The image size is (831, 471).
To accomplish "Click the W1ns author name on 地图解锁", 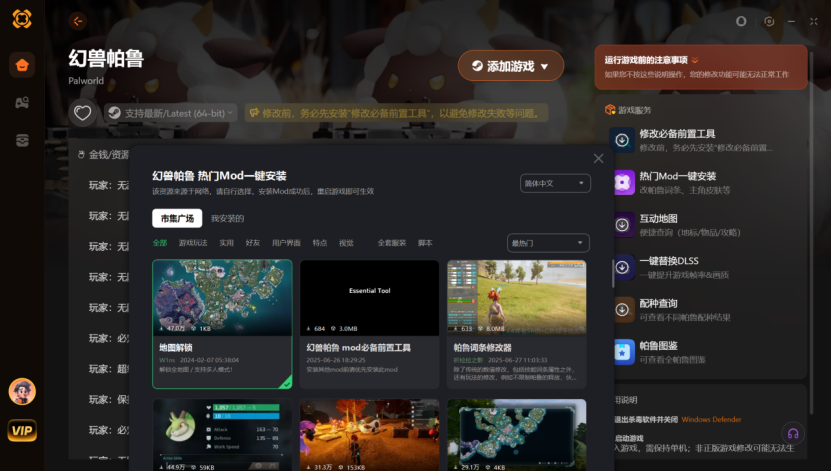I will [x=167, y=360].
